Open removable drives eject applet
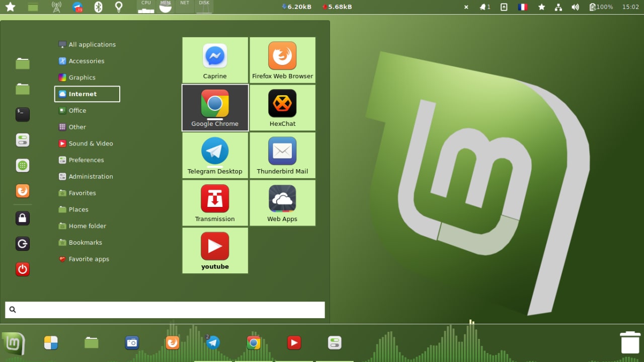Viewport: 644px width, 362px height. click(504, 7)
